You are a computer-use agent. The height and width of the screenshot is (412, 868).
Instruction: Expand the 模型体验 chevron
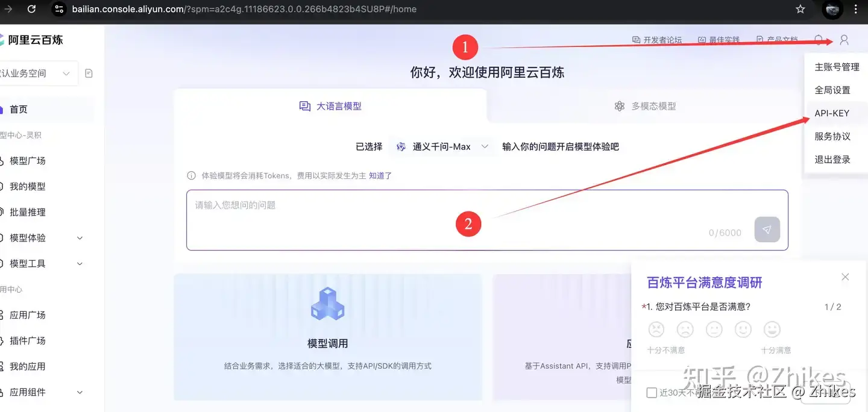coord(80,238)
